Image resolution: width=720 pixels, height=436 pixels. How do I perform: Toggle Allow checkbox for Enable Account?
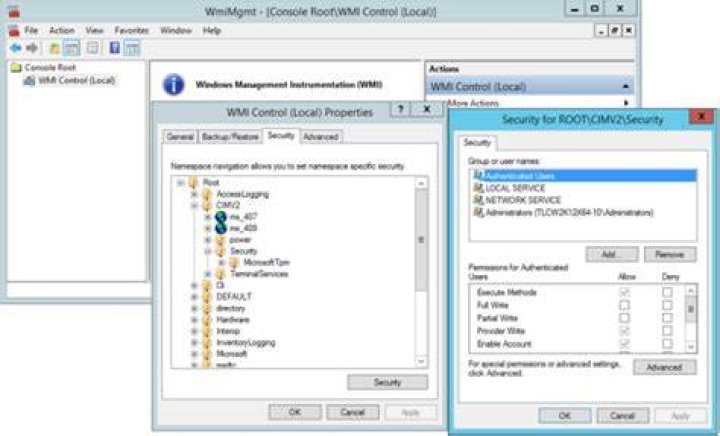click(624, 344)
